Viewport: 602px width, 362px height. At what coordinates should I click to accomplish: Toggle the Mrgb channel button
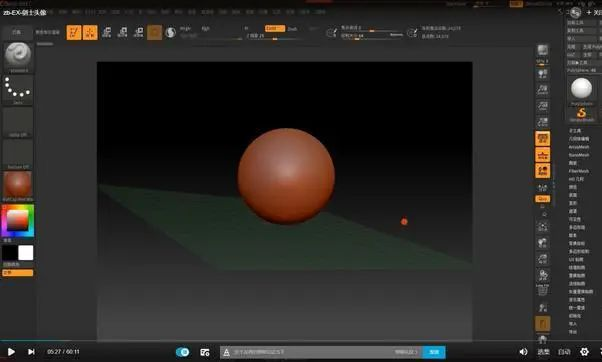tap(185, 28)
